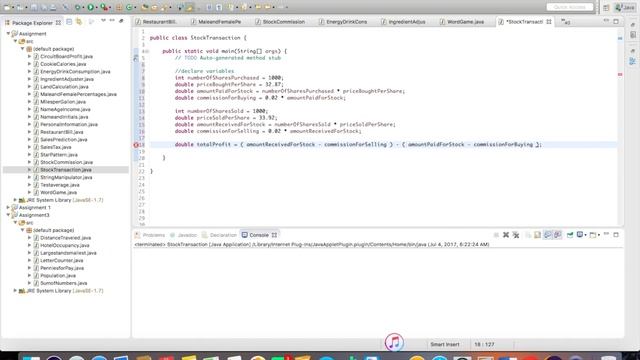The image size is (640, 360).
Task: Open Display Selected Console dropdown
Action: coord(585,235)
